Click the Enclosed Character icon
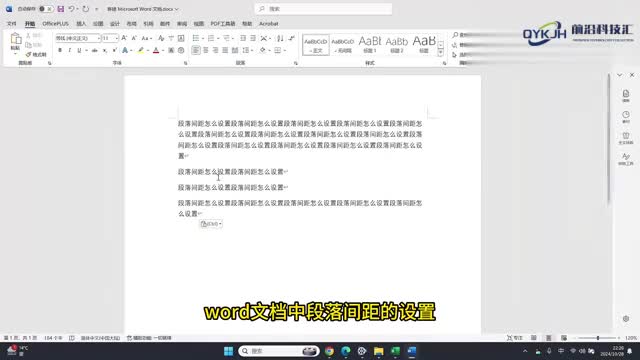This screenshot has width=640, height=360. [181, 50]
